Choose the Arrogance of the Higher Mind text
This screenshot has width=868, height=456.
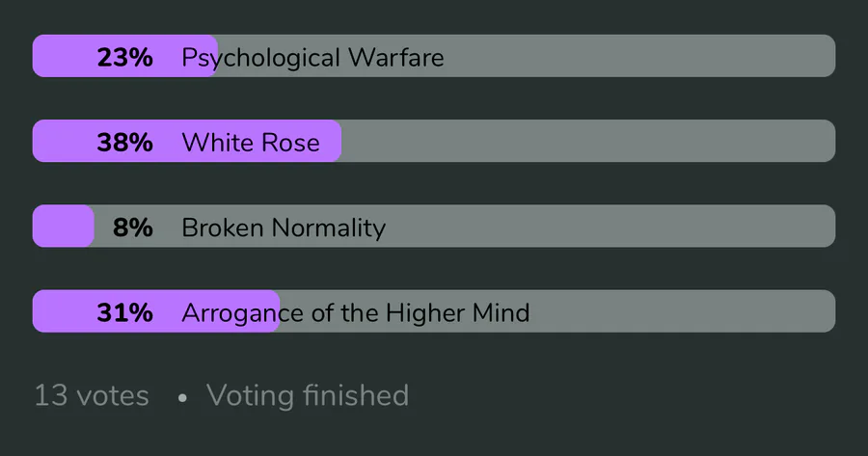coord(355,312)
